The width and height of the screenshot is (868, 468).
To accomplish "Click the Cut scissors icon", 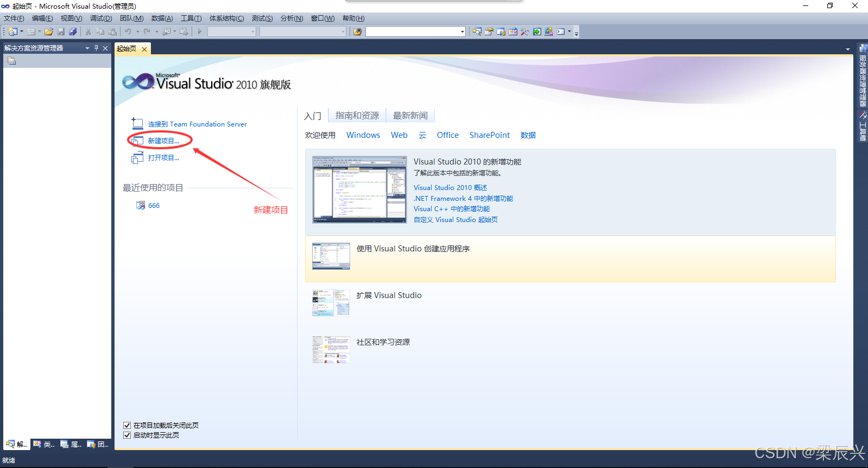I will click(88, 31).
